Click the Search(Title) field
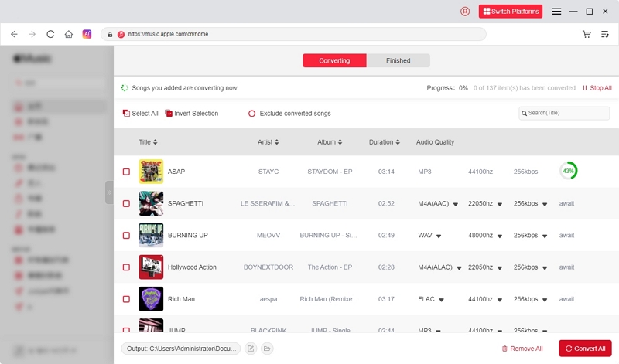This screenshot has height=364, width=619. (x=564, y=113)
